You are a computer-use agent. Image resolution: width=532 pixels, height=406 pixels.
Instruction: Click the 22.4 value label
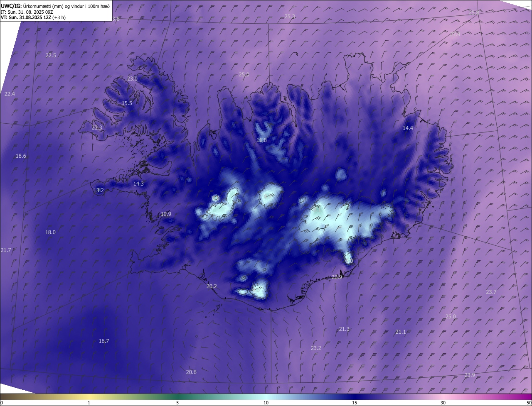[x=10, y=94]
